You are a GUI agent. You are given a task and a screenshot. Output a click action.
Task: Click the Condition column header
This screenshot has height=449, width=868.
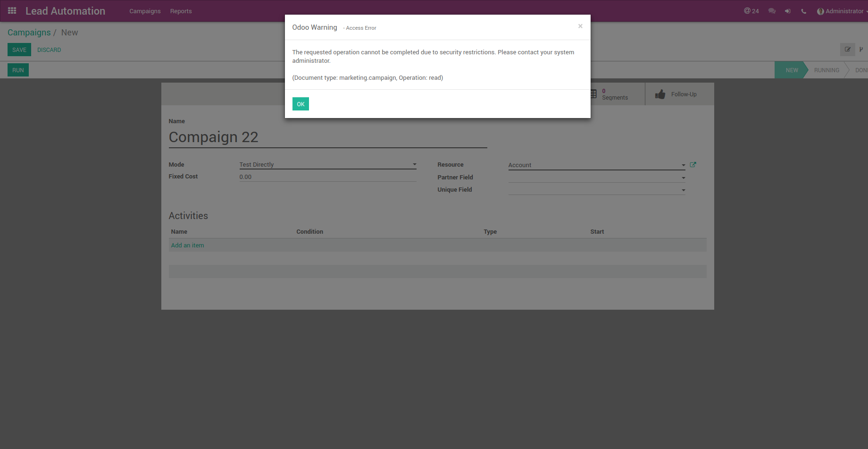pyautogui.click(x=309, y=231)
